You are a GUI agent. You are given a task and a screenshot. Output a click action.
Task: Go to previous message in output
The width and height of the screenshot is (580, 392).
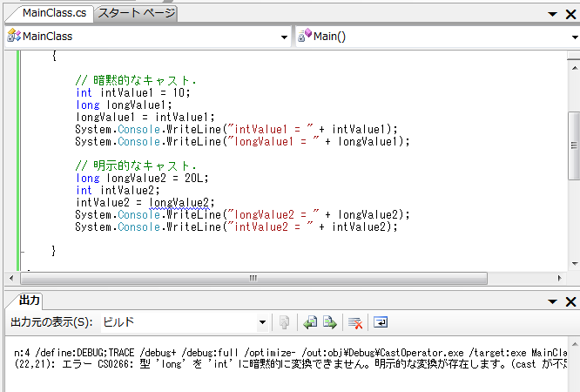[310, 322]
